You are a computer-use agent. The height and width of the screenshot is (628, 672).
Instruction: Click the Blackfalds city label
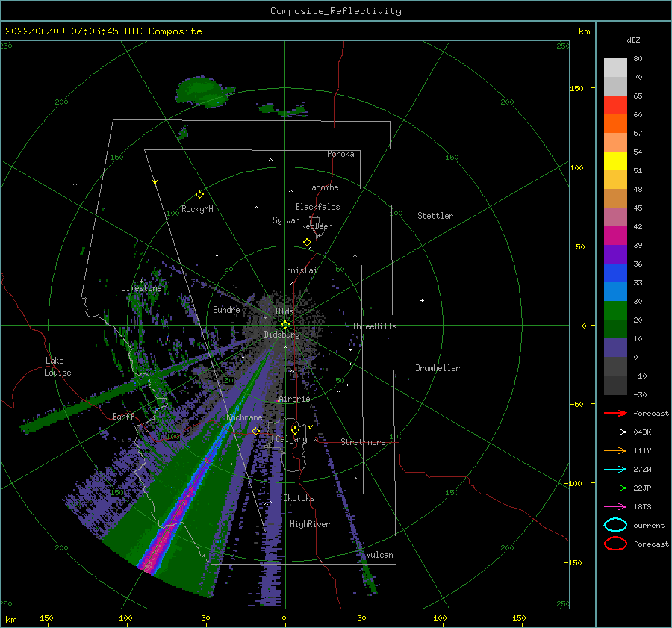click(317, 207)
